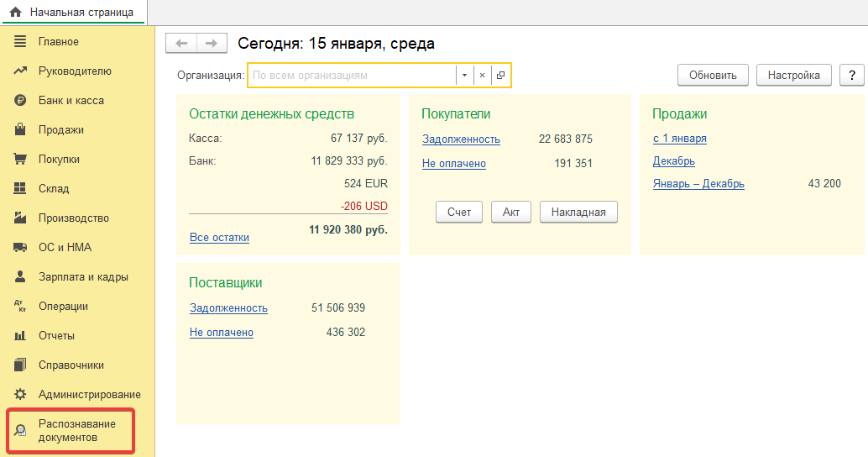Click the person icon for Зарплата и кадры
The width and height of the screenshot is (868, 457).
(20, 277)
